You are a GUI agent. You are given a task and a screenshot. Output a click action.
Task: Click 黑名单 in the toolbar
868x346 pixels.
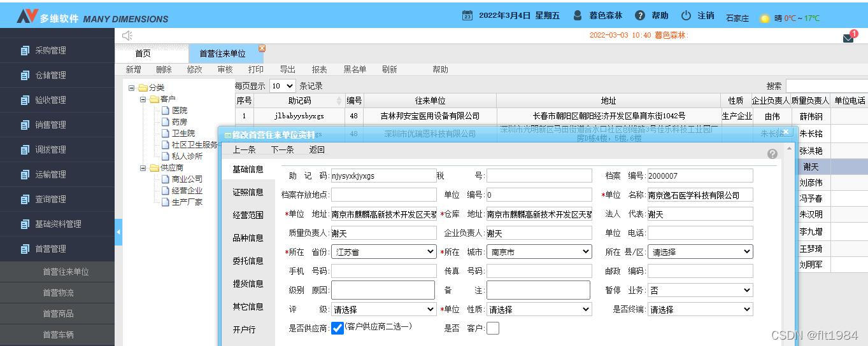point(355,69)
